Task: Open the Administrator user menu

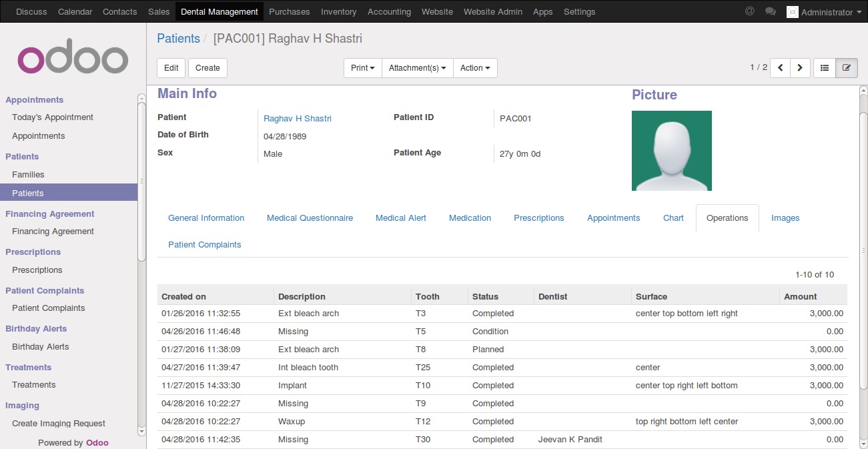Action: [824, 12]
